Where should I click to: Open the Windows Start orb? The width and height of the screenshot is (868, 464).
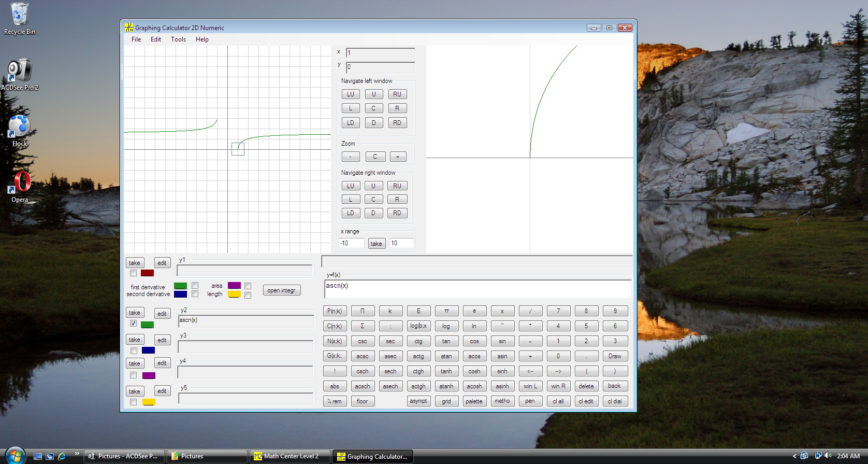[15, 456]
